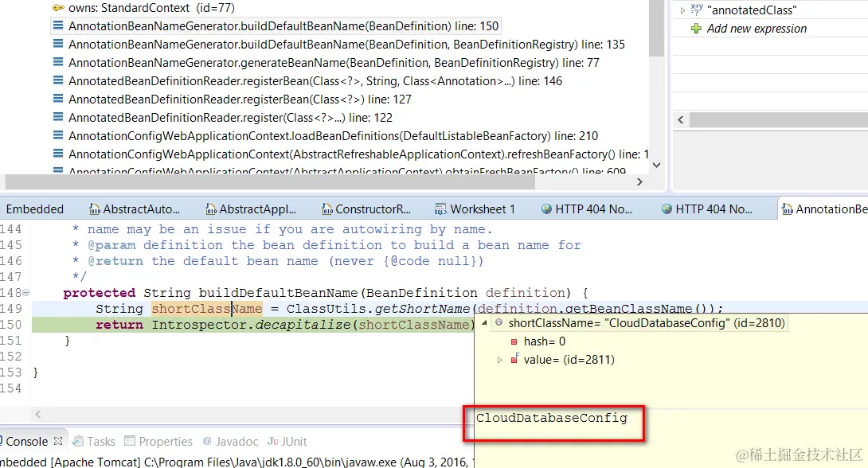
Task: Click the value field icon in popup
Action: [x=514, y=359]
